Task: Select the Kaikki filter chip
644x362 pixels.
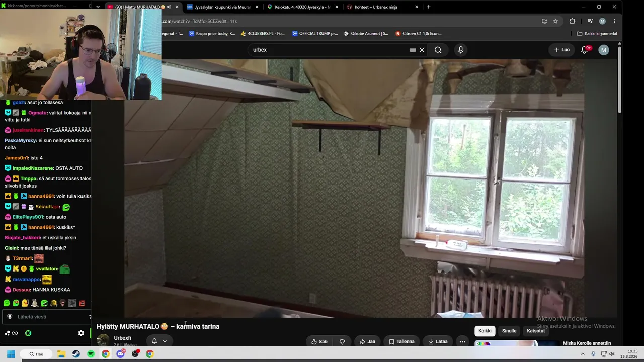Action: point(485,331)
